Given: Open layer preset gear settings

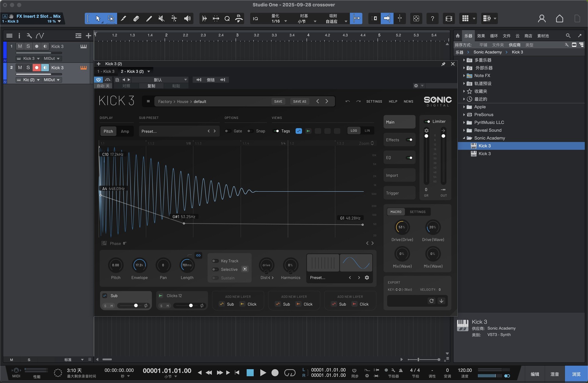Looking at the screenshot, I should click(x=367, y=278).
